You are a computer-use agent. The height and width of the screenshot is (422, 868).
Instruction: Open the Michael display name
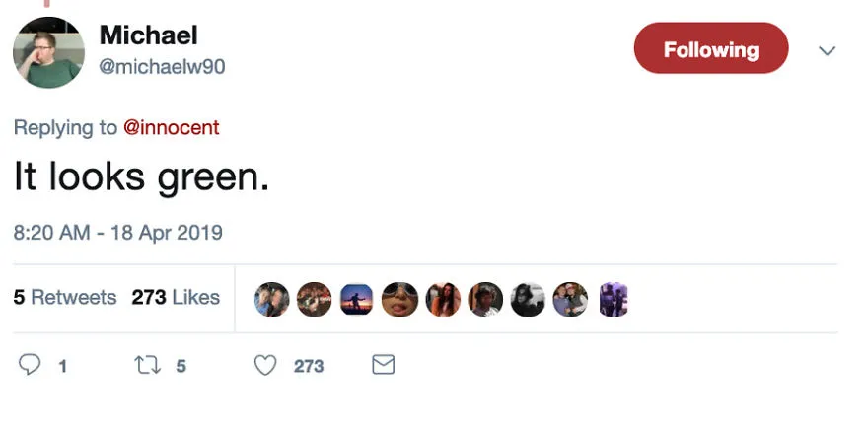(x=148, y=35)
